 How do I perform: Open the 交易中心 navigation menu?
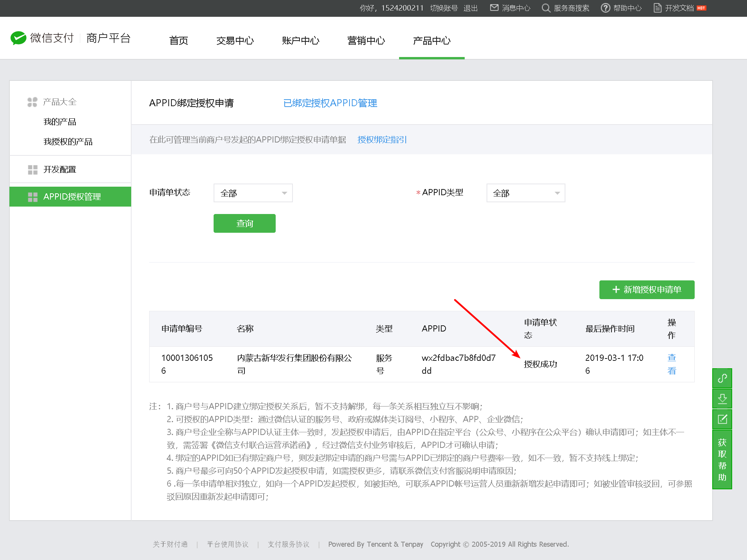click(x=235, y=41)
